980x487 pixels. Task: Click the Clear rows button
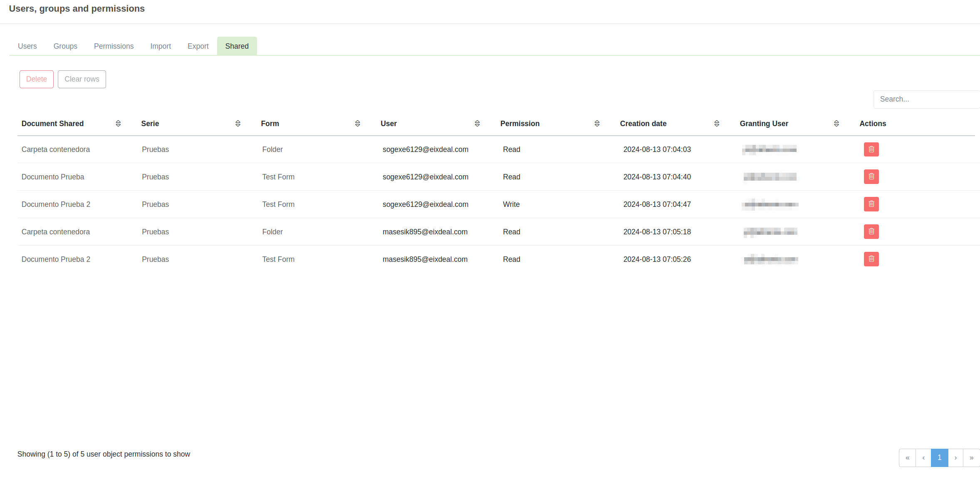pyautogui.click(x=82, y=79)
